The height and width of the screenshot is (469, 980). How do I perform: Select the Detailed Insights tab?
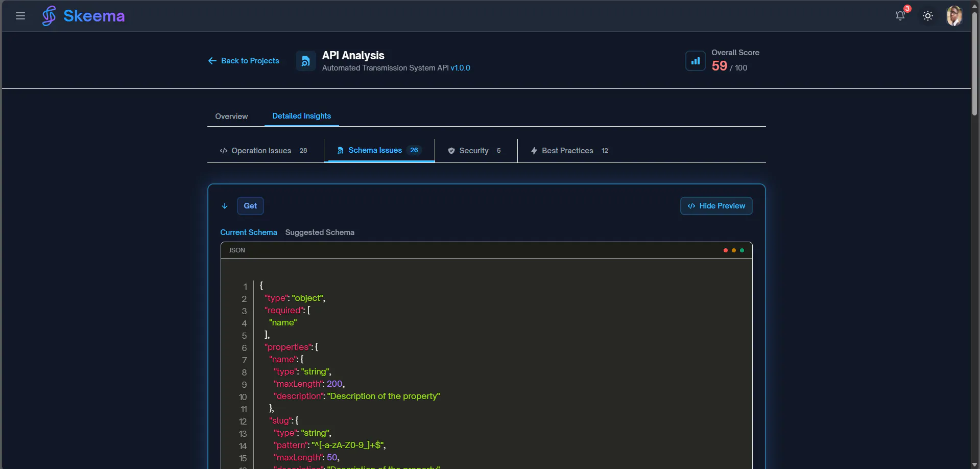[302, 116]
